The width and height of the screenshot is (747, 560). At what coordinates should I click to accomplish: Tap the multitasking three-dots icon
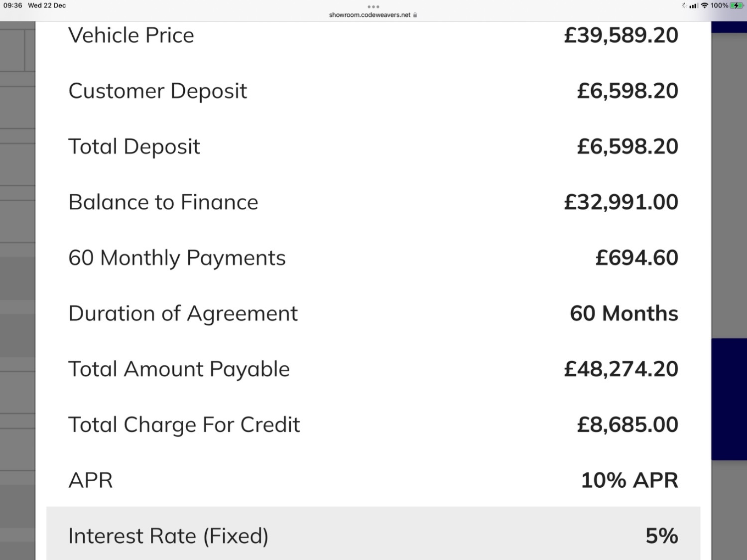click(x=373, y=6)
